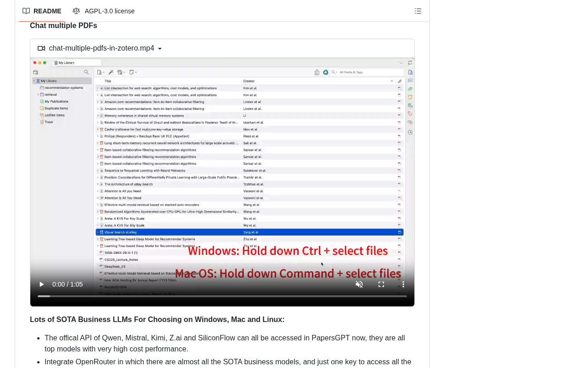Switch to the README tab
The width and height of the screenshot is (588, 368).
coord(42,11)
